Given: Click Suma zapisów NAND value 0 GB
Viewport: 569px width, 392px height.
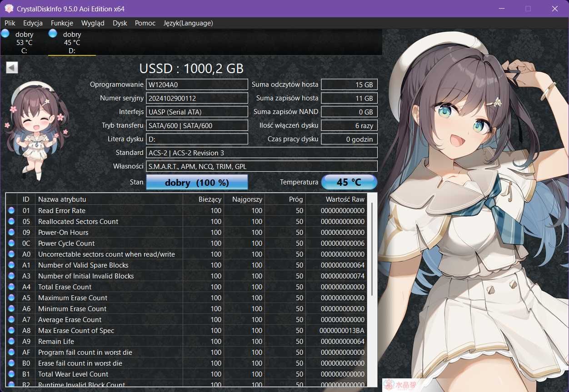Looking at the screenshot, I should click(x=349, y=112).
